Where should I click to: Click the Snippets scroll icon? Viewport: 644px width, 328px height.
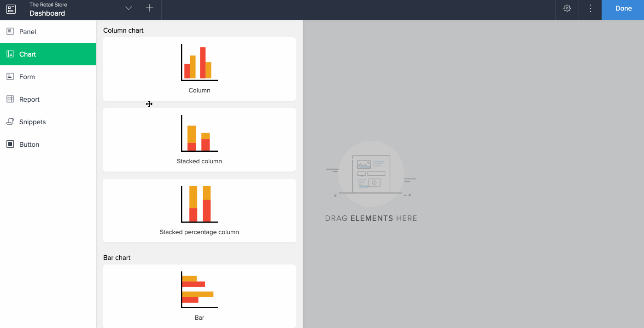pyautogui.click(x=10, y=121)
